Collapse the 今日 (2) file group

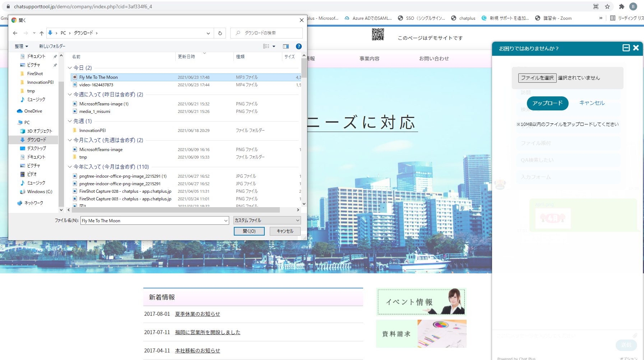[x=70, y=68]
